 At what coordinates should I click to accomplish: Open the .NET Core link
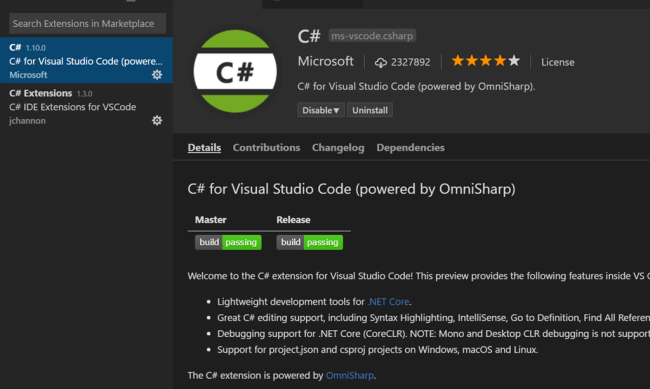388,302
